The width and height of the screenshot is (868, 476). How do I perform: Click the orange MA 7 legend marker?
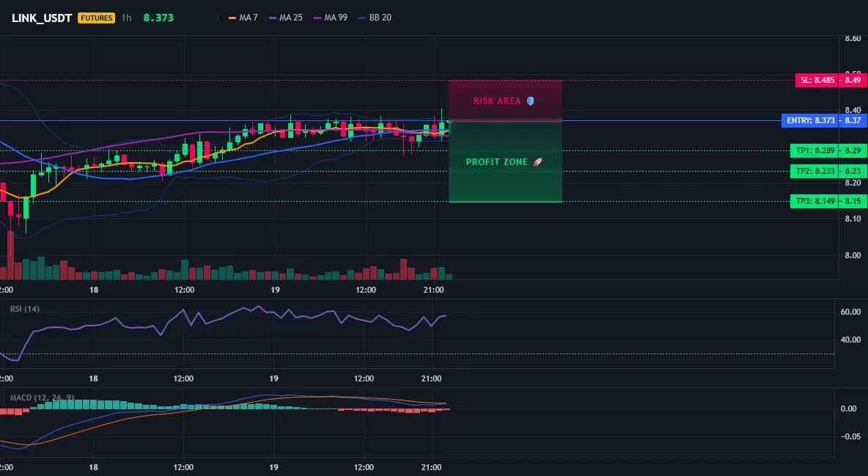(232, 18)
